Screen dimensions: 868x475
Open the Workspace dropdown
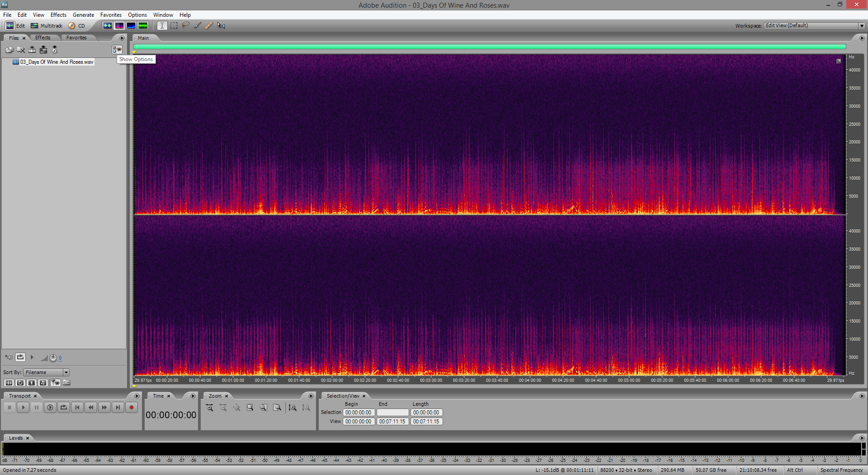point(815,26)
